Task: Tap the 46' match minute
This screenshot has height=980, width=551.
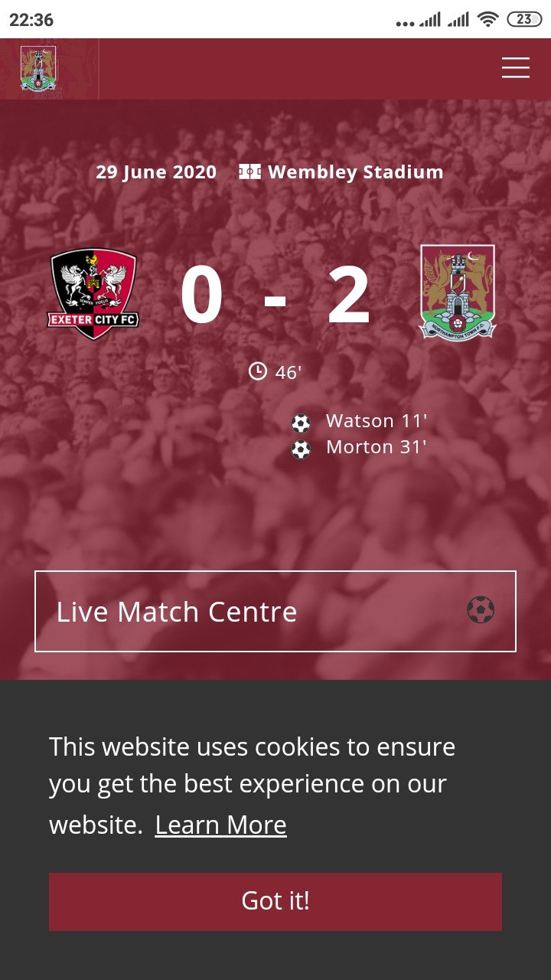Action: point(289,373)
